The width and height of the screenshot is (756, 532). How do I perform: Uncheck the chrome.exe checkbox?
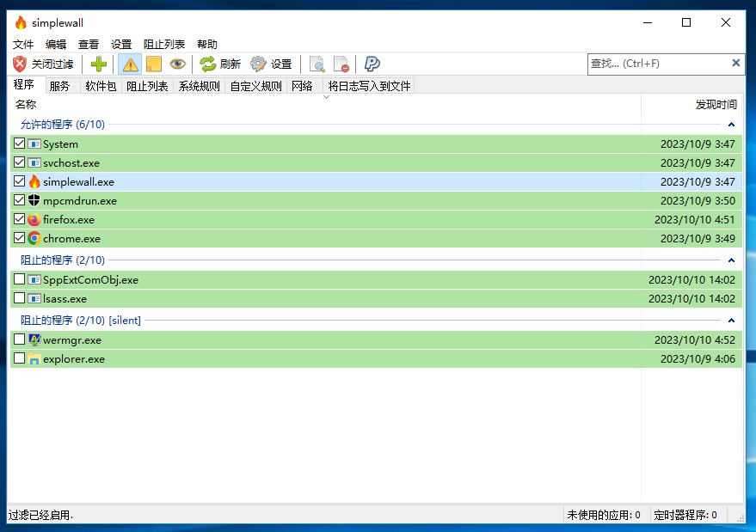point(20,238)
